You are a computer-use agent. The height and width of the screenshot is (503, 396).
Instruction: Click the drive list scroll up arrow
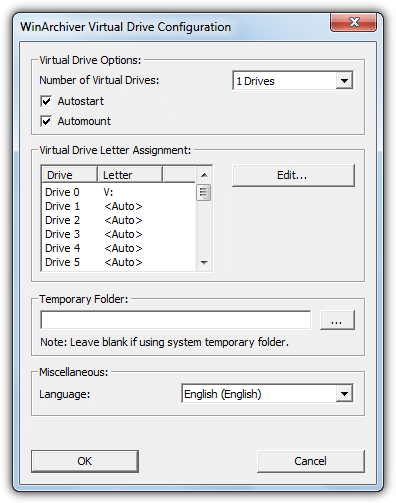point(204,175)
